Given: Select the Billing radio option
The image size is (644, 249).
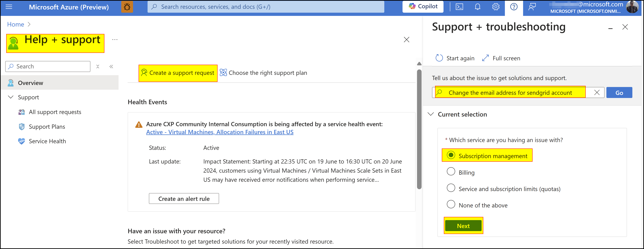Looking at the screenshot, I should coord(451,172).
